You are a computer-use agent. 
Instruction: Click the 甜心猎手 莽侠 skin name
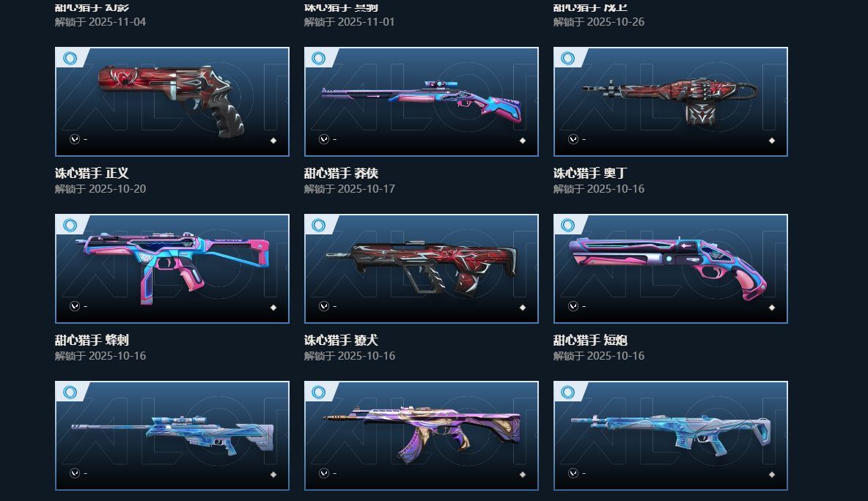(x=341, y=173)
